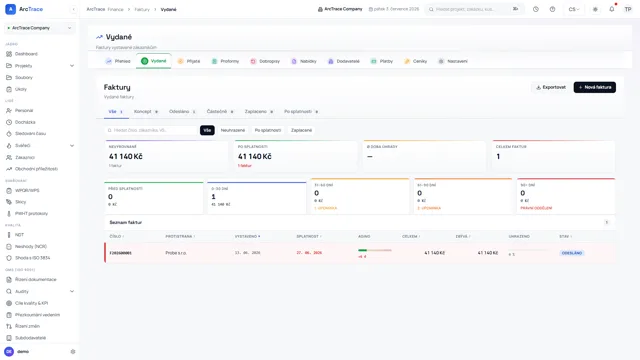Select the Po splatnosti quick filter button

[268, 130]
